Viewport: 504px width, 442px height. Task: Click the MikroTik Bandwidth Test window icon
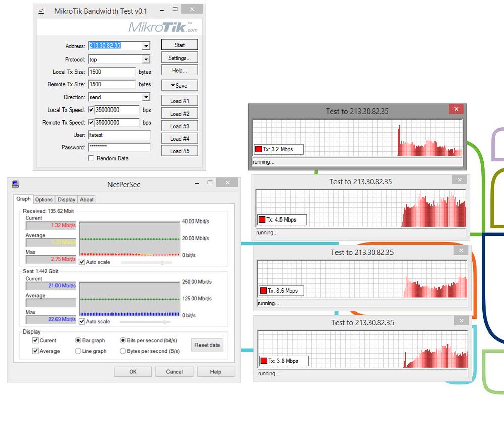42,11
